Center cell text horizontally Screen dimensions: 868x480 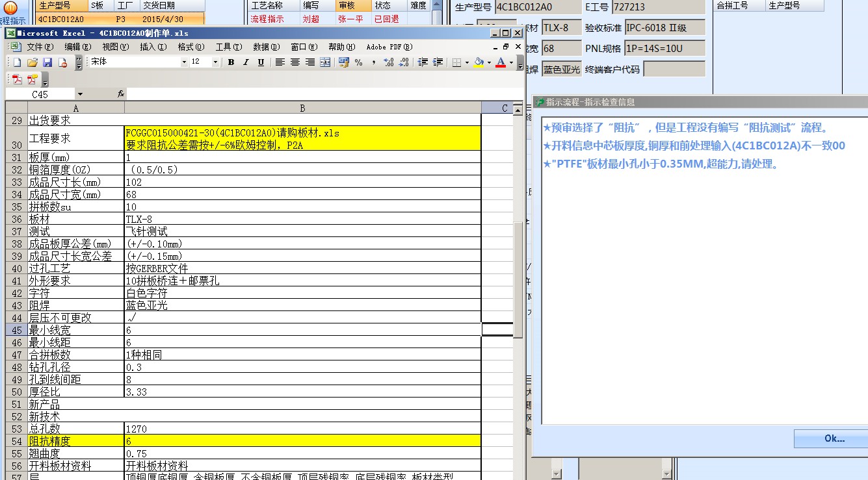(295, 62)
